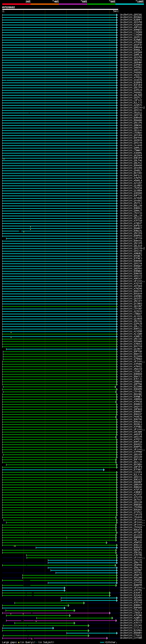The image size is (146, 644).
Task: Select the UniRef100_O65761 label
Action: point(131,572)
